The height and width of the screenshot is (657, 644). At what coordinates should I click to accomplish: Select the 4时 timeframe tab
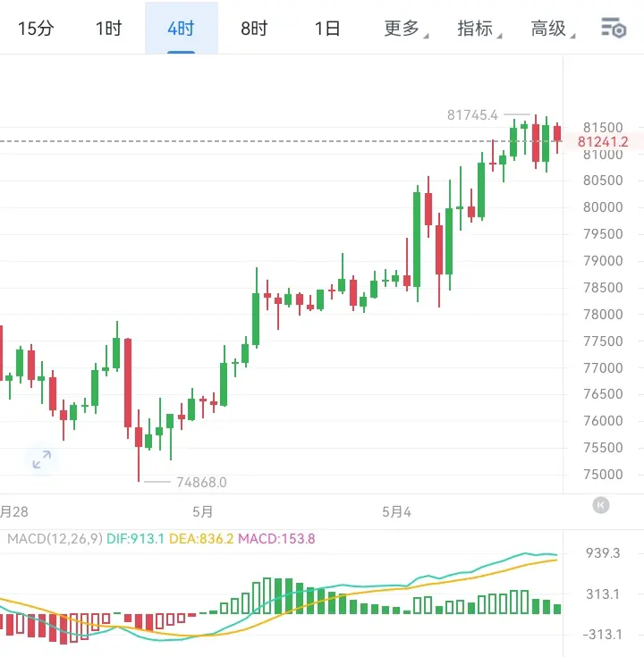181,28
